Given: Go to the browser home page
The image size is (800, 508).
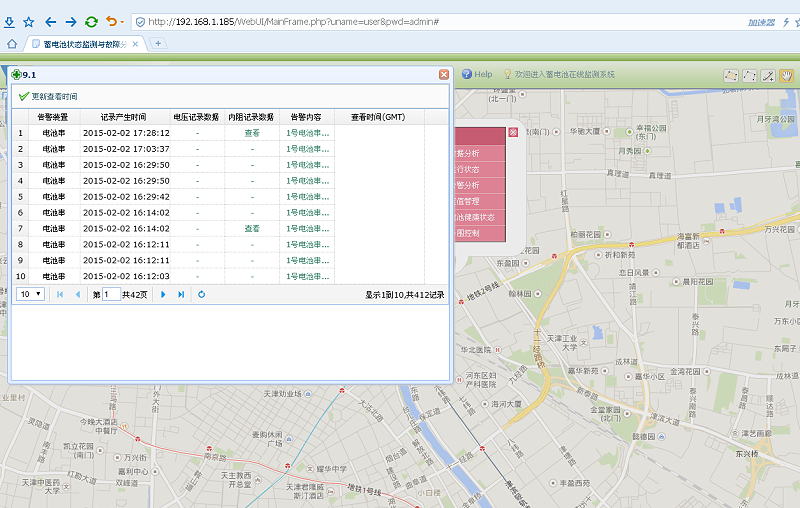Looking at the screenshot, I should (11, 43).
